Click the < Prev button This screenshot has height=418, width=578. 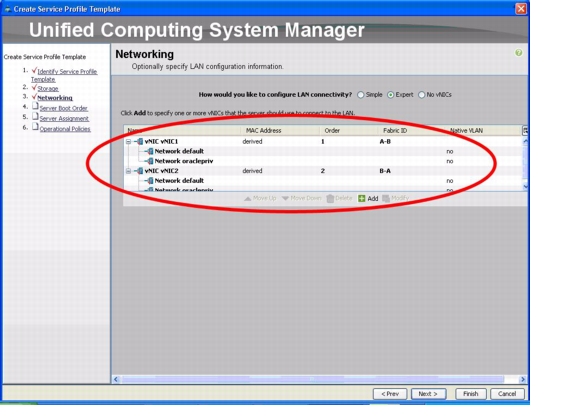(x=390, y=394)
